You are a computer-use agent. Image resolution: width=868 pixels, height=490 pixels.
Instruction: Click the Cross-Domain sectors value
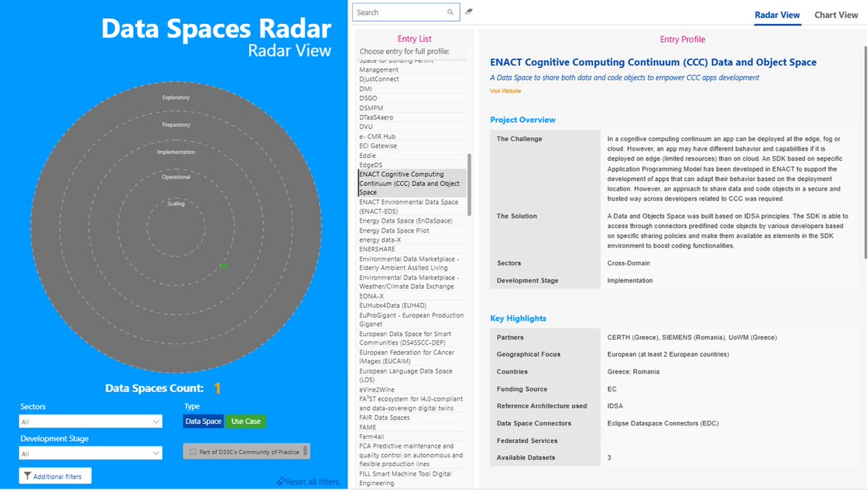point(629,263)
